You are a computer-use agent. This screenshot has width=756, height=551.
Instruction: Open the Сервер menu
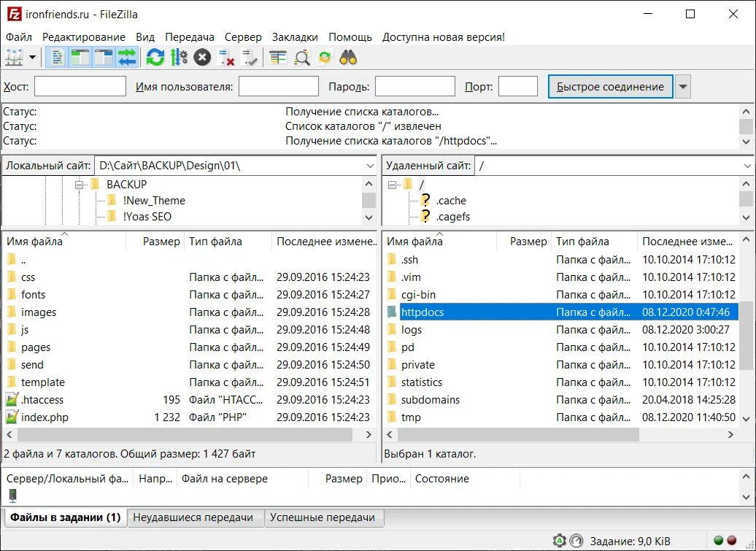(243, 37)
